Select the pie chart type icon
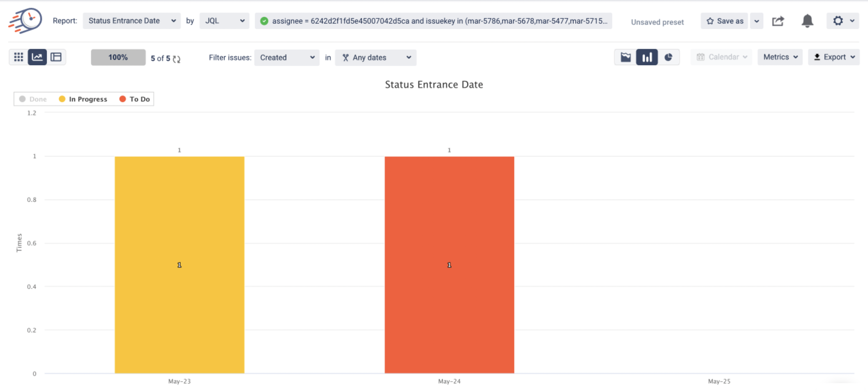The width and height of the screenshot is (868, 392). (668, 57)
